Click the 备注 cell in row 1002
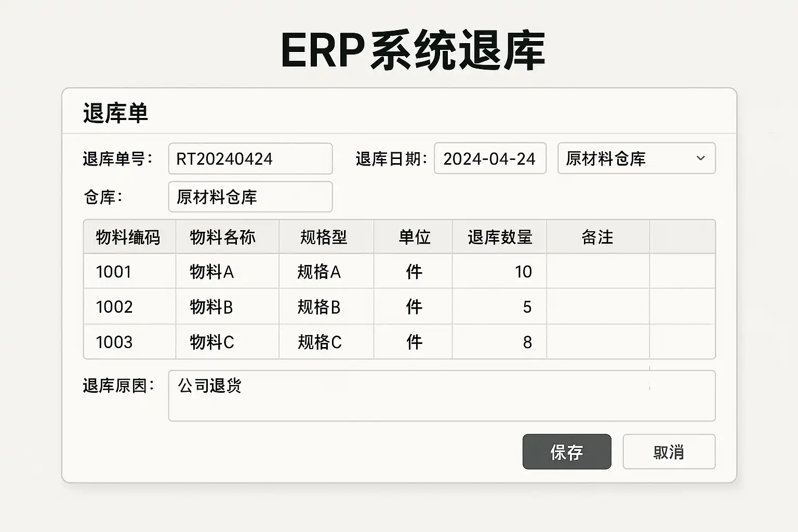 [x=598, y=307]
